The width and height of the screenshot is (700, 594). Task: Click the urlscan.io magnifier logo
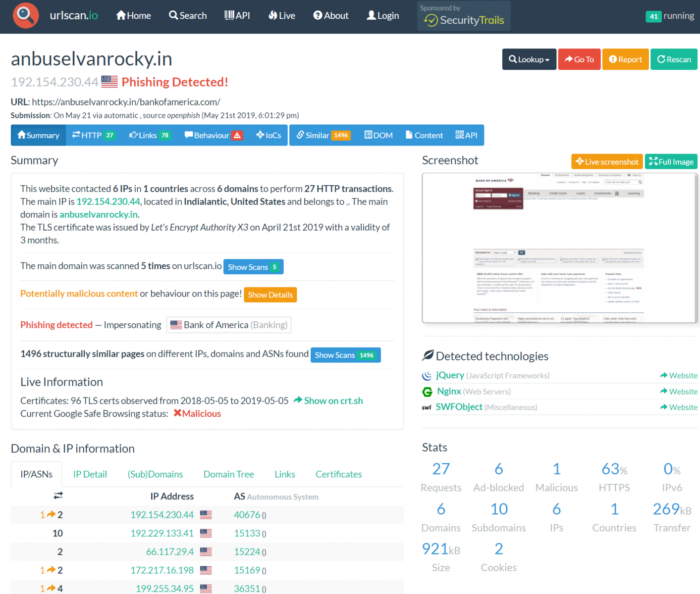[26, 15]
